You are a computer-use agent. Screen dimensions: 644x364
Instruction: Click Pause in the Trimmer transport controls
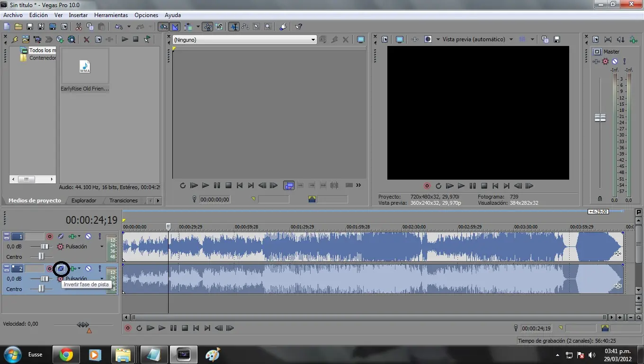pos(217,185)
